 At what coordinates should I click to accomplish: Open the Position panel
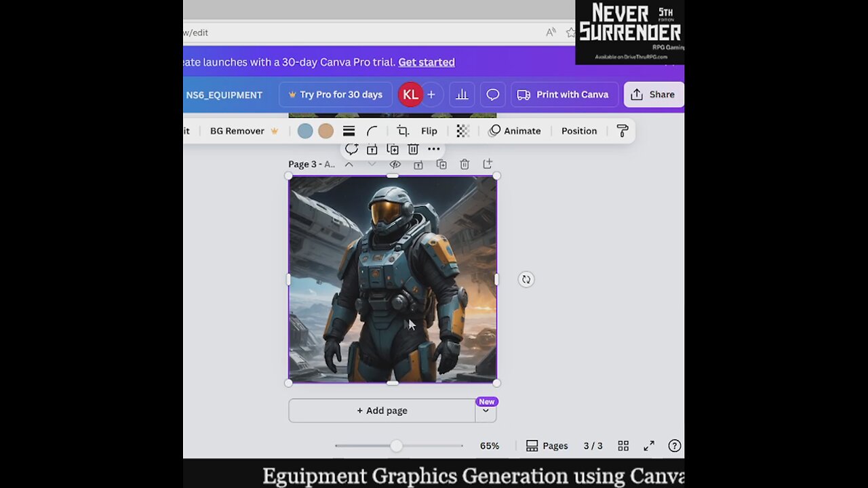pos(579,131)
